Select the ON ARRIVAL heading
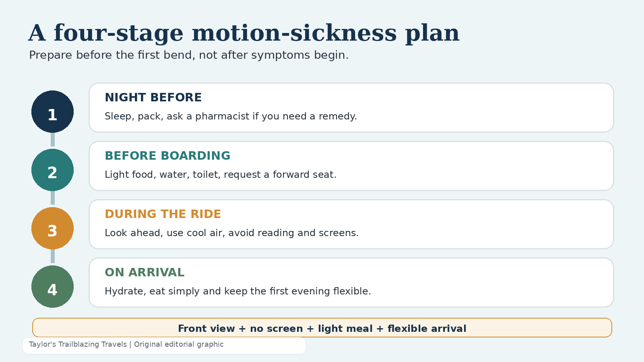This screenshot has width=644, height=362. coord(144,272)
